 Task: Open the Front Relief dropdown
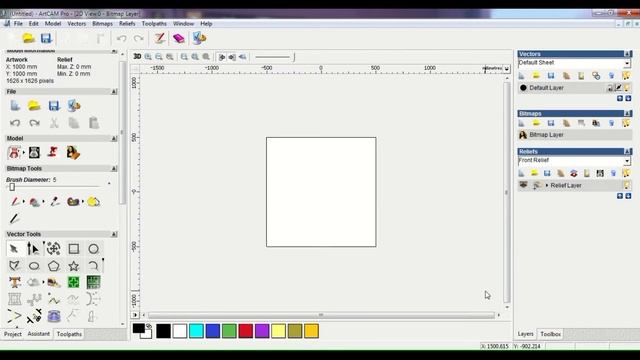(627, 161)
